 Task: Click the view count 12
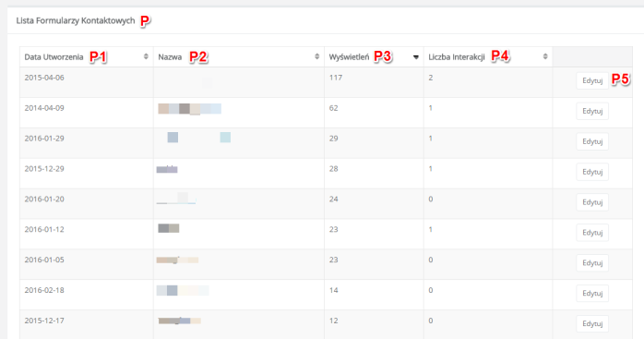333,321
